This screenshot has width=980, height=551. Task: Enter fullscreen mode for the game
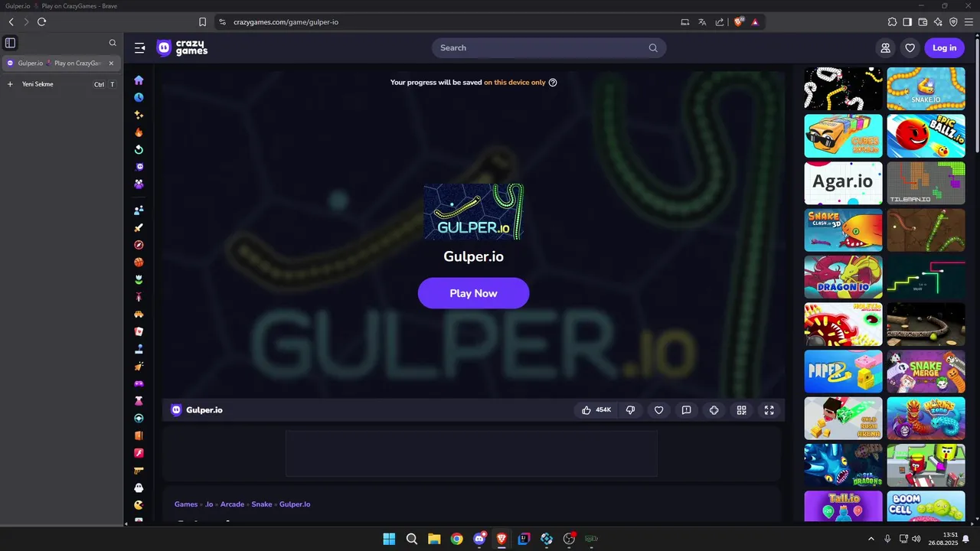[x=769, y=410]
